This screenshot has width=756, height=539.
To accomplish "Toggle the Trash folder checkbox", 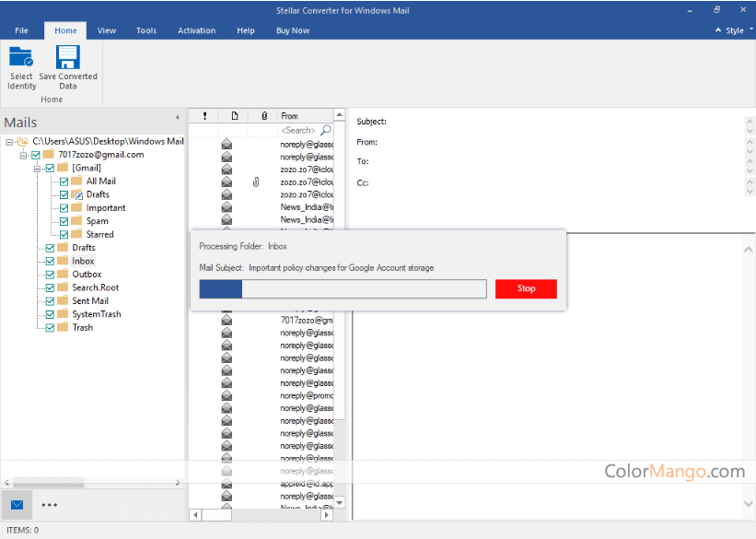I will click(50, 327).
